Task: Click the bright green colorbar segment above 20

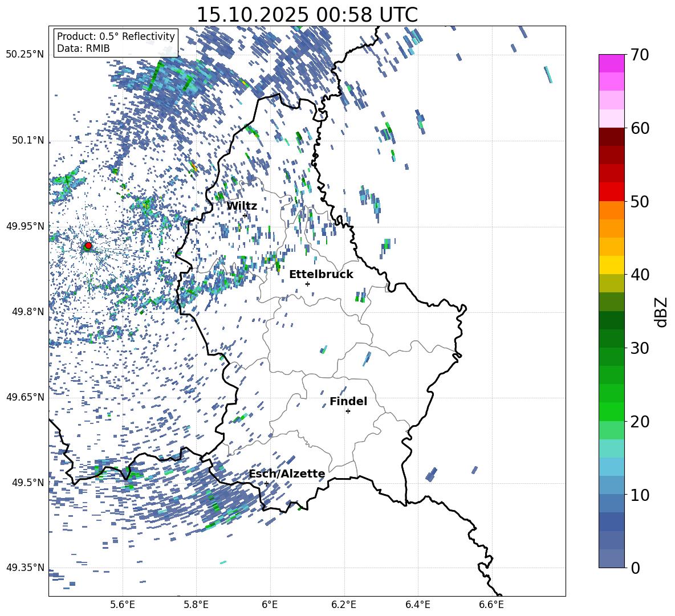Action: (611, 411)
